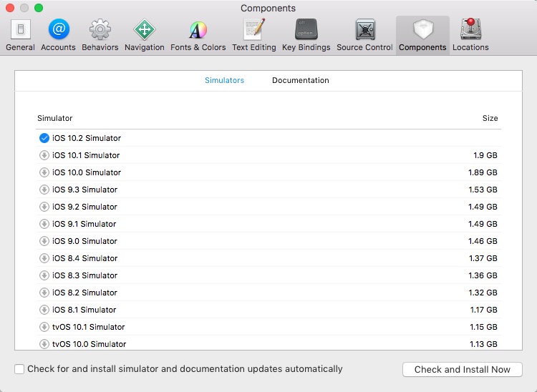Click the 1.13 GB size value
The width and height of the screenshot is (537, 392).
tap(483, 344)
